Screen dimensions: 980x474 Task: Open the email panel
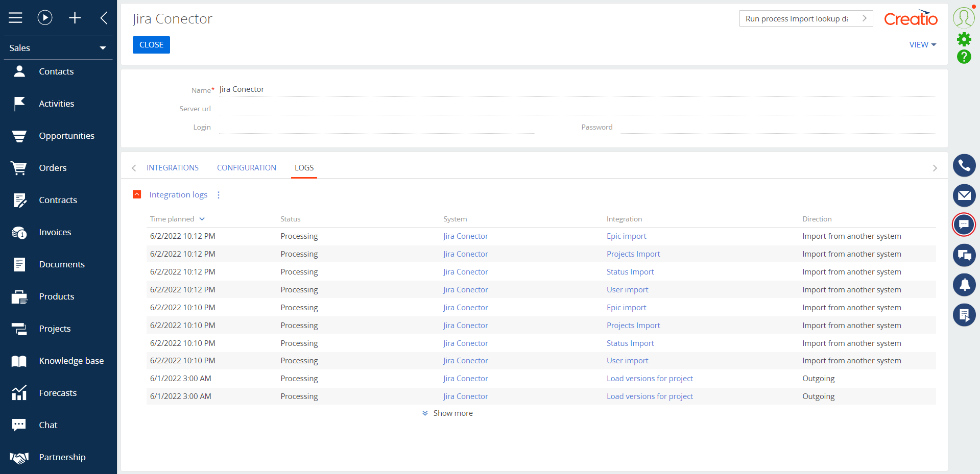(x=964, y=195)
